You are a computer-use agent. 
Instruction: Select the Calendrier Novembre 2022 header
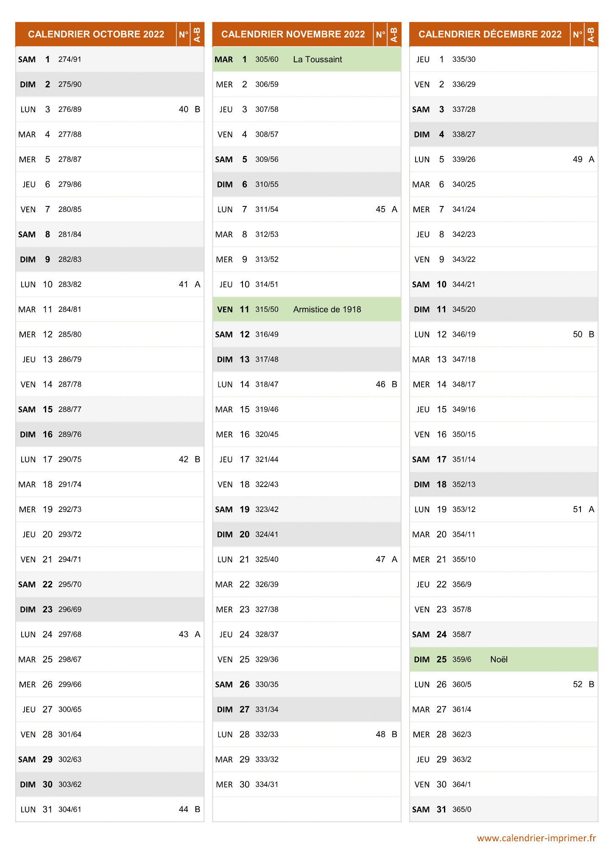[x=293, y=34]
